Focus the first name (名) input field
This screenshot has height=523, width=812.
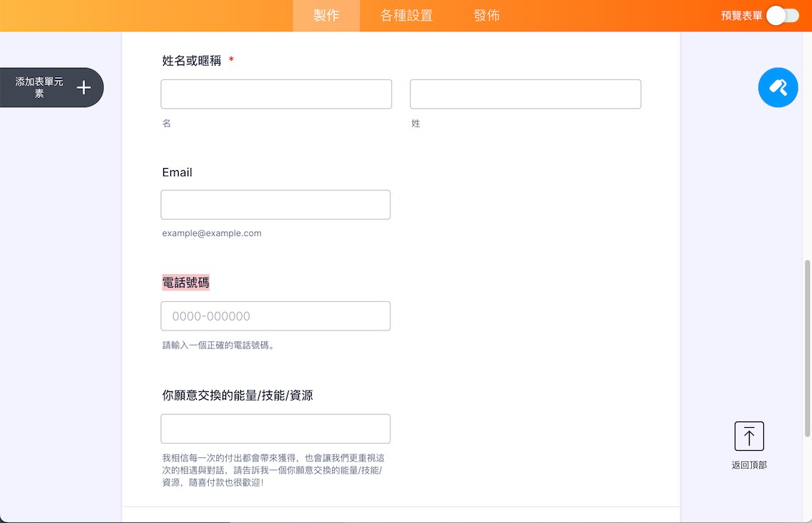click(x=276, y=94)
